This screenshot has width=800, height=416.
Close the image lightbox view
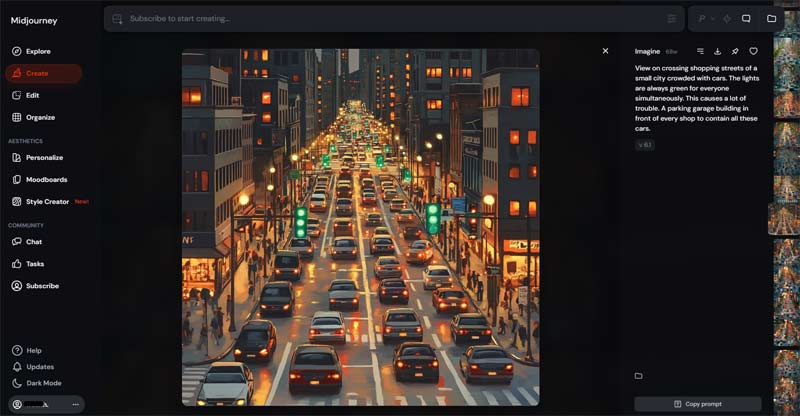605,50
